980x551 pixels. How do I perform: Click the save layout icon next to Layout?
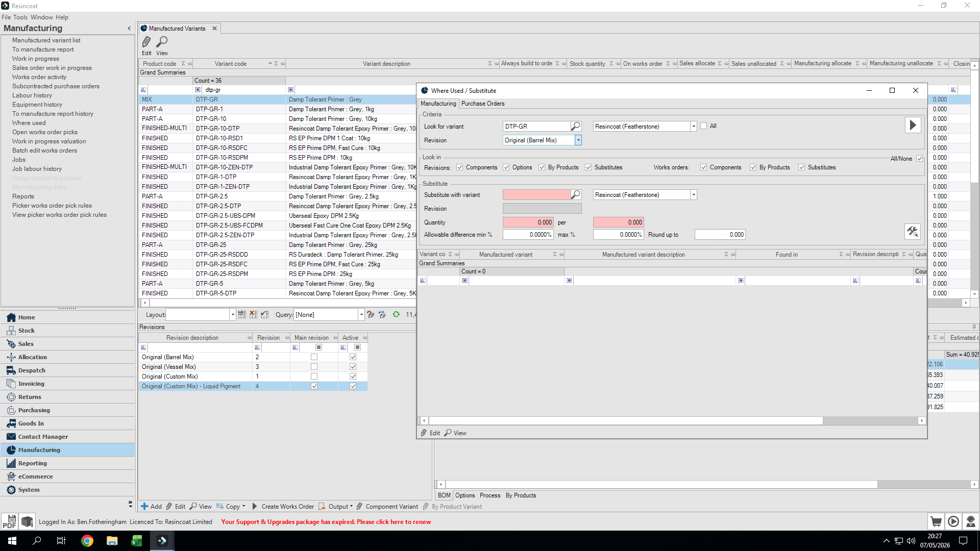point(242,315)
